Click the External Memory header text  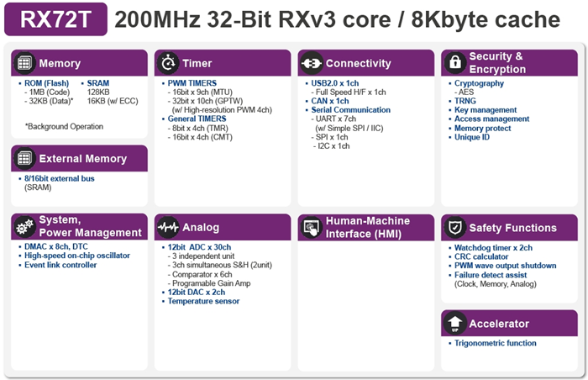83,159
